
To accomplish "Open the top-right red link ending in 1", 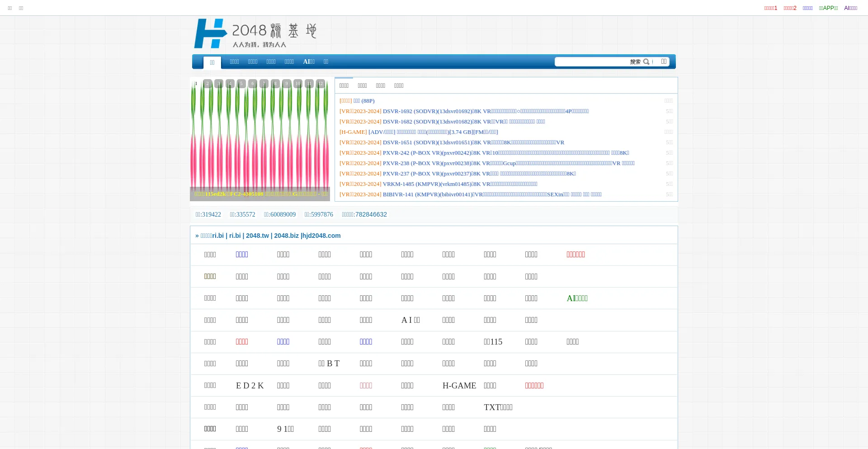I will coord(771,8).
